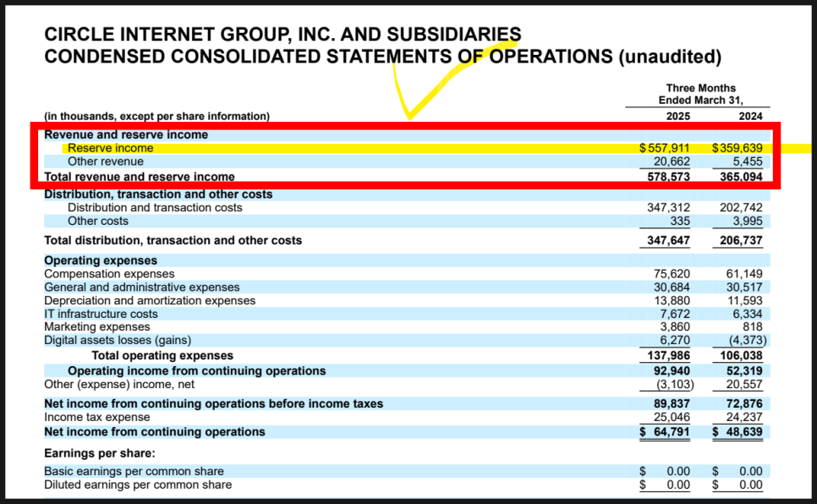The width and height of the screenshot is (817, 504).
Task: Select the "Digital assets losses (gains)" row label
Action: (x=118, y=340)
